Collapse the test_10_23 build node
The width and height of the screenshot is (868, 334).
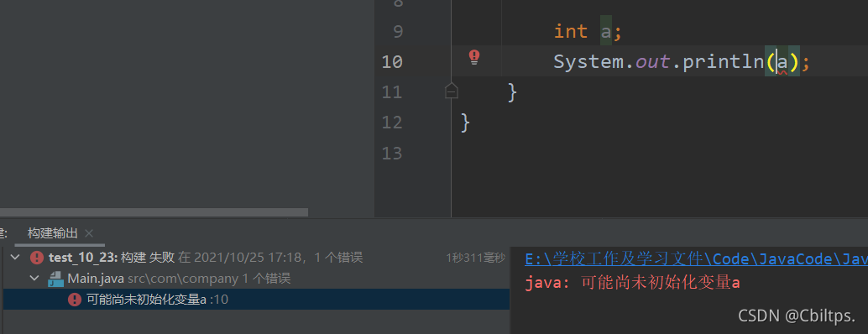(15, 257)
